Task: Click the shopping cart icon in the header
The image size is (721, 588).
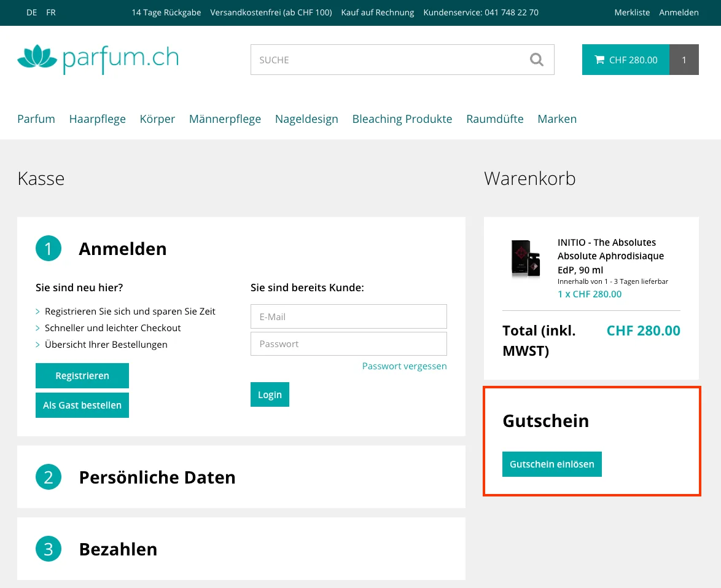Action: (x=599, y=60)
